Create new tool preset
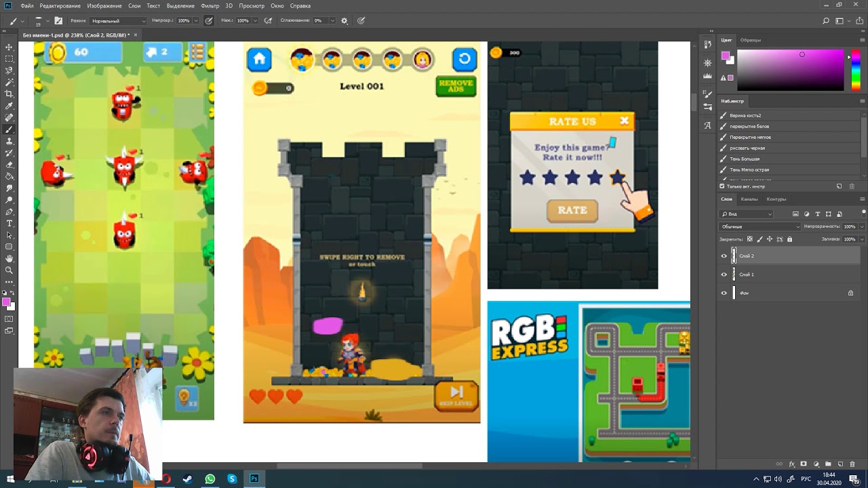 839,186
